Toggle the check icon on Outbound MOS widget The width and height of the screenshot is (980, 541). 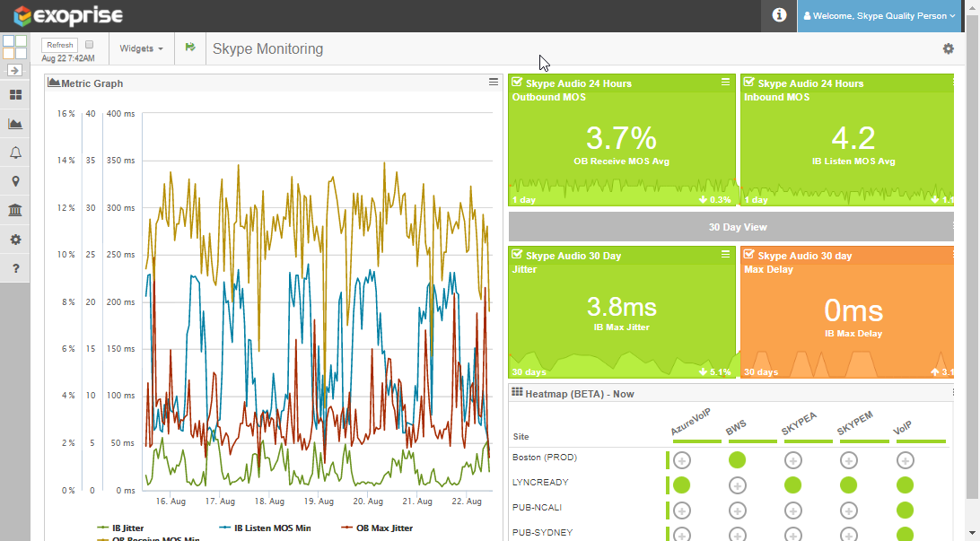[x=517, y=82]
